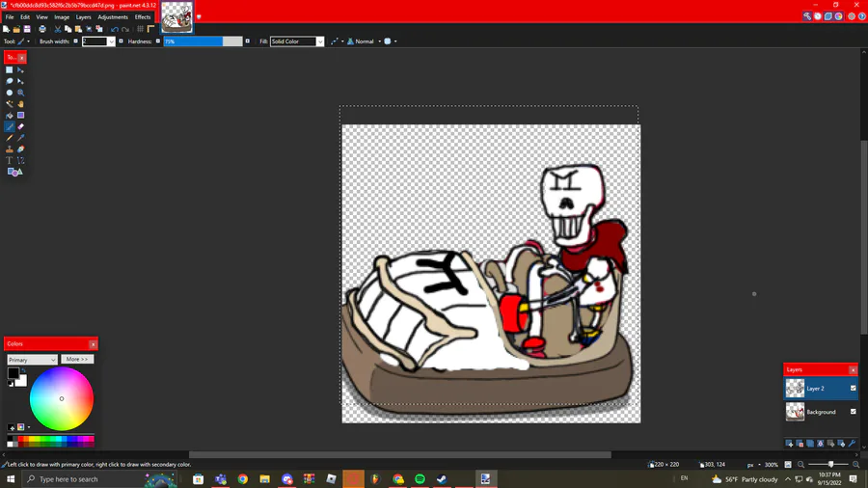The width and height of the screenshot is (868, 488).
Task: Click the Save floppy disk icon
Action: tap(27, 29)
